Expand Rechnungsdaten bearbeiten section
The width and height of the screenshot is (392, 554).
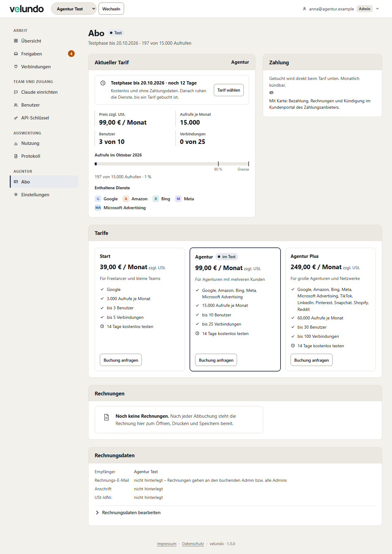point(128,513)
